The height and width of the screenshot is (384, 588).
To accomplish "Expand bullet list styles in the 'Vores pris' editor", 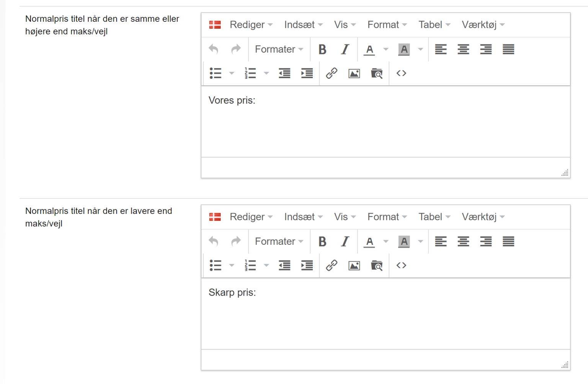I will pos(232,73).
